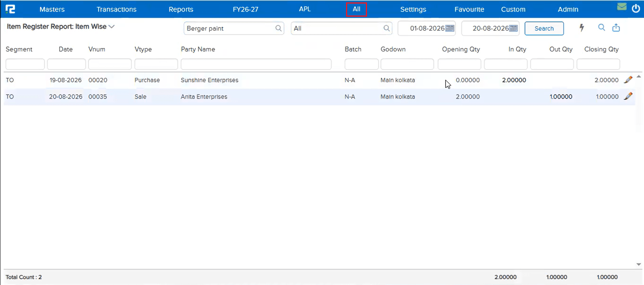This screenshot has width=644, height=285.
Task: Click the power logout icon
Action: [636, 8]
